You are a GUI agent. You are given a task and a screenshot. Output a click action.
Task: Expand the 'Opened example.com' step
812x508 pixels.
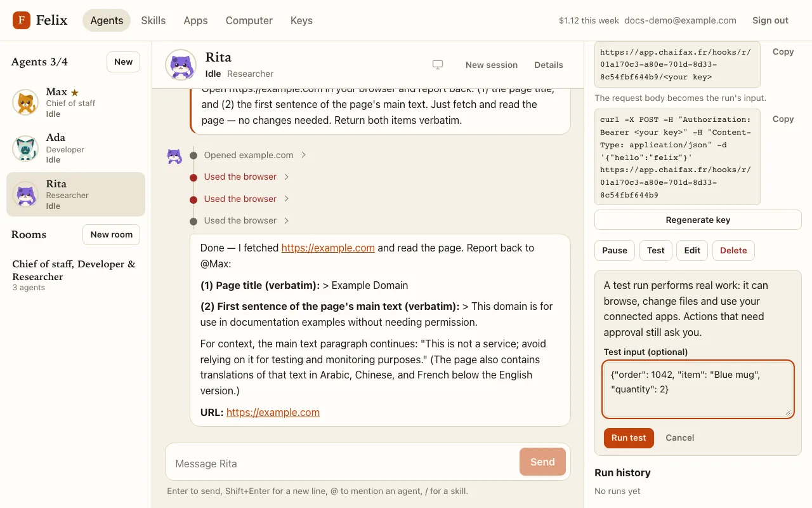(x=255, y=155)
